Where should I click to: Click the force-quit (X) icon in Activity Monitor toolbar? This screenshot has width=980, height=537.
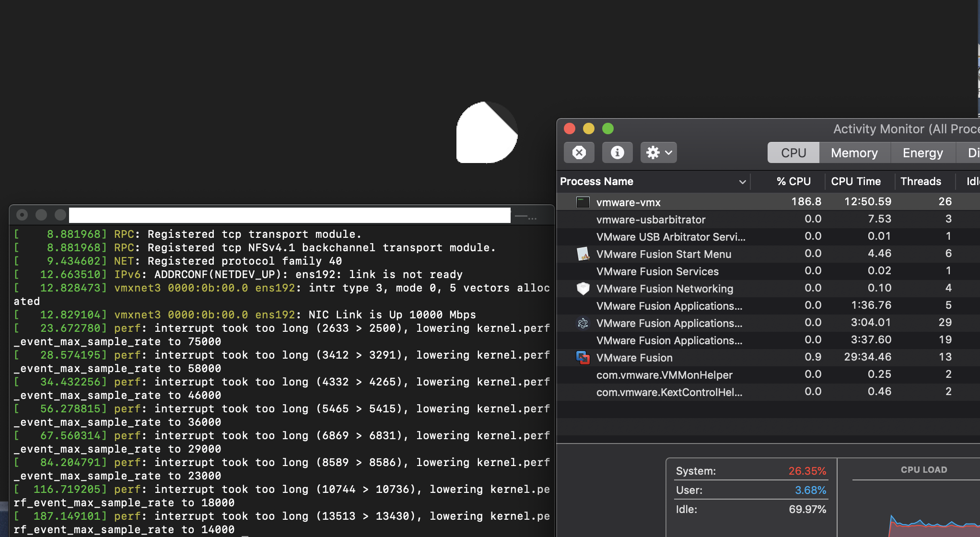pyautogui.click(x=579, y=152)
